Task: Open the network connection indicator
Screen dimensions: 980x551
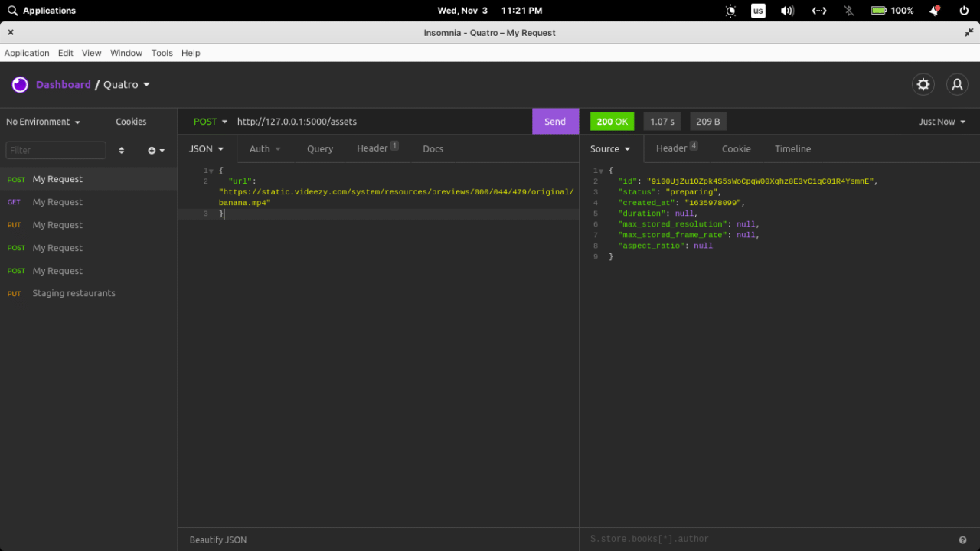Action: [x=819, y=11]
